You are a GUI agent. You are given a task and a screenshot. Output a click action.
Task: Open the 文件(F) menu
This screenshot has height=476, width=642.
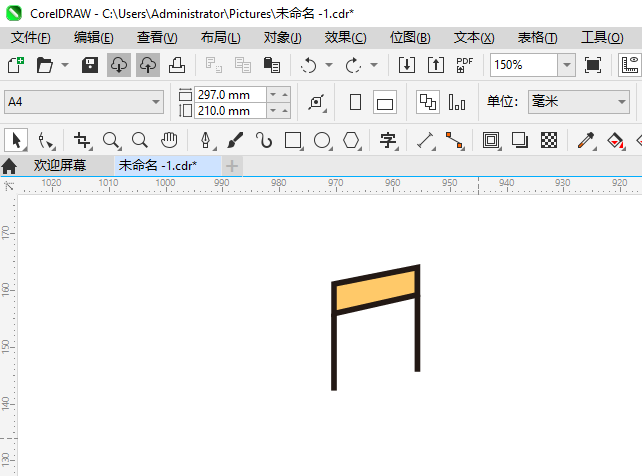point(30,38)
